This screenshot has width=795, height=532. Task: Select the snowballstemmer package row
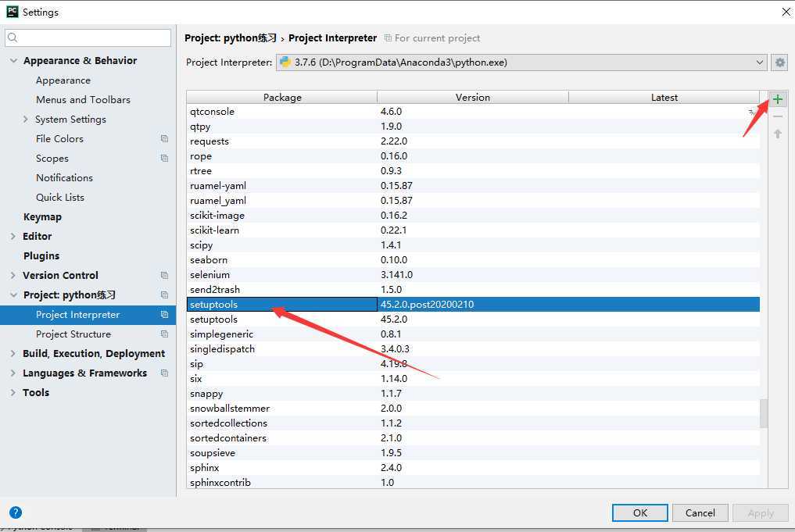point(473,409)
